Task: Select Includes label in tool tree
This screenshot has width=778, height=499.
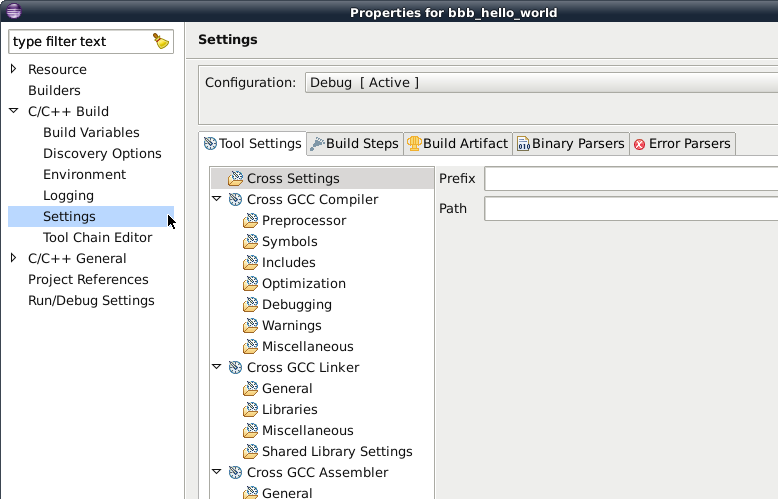Action: (289, 262)
